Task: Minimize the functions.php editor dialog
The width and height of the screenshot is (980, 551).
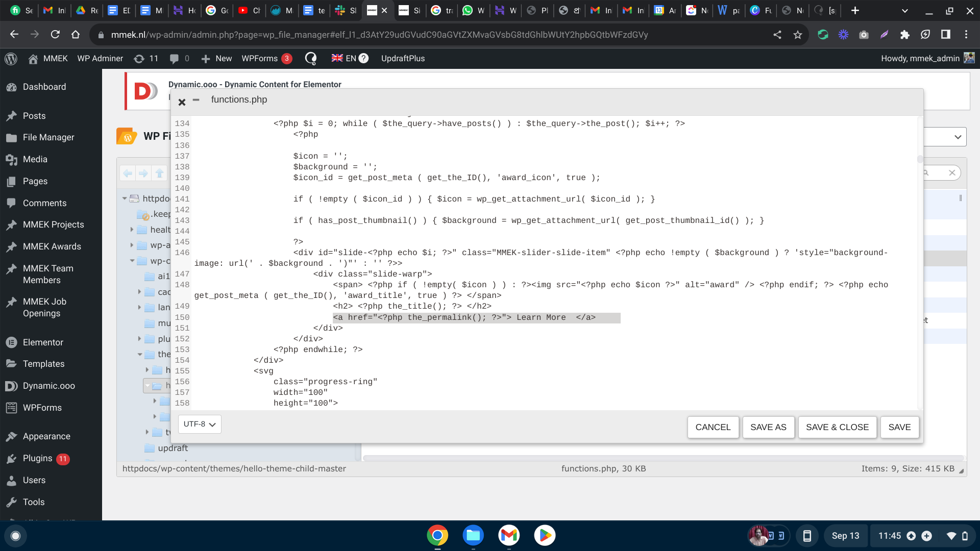Action: point(196,100)
